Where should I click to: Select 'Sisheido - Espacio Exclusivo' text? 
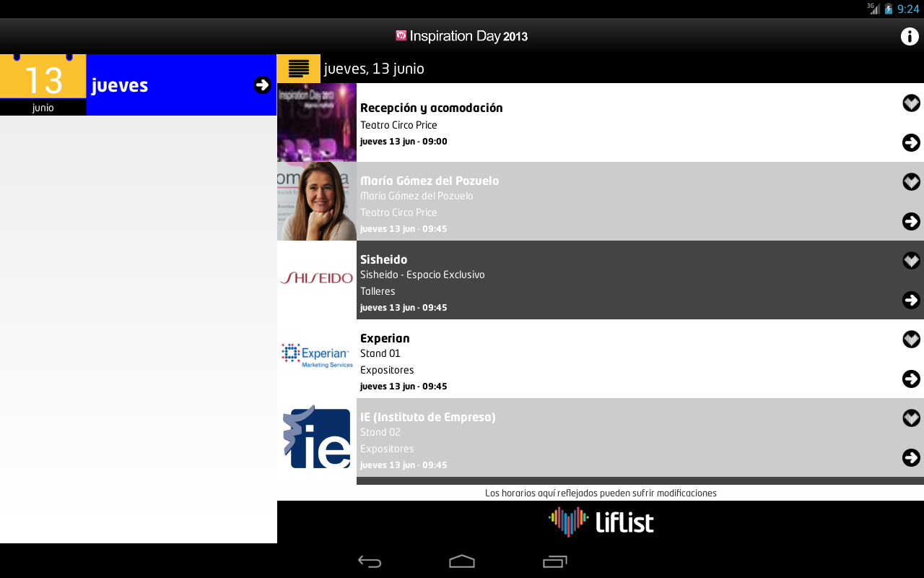(x=422, y=275)
